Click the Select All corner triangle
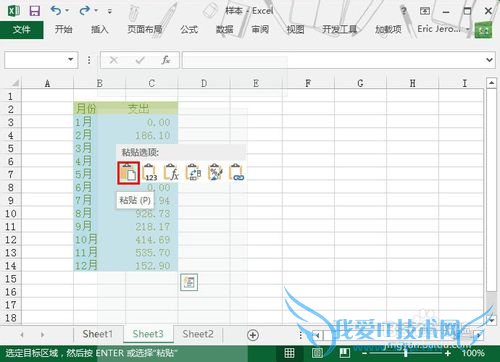Screen dimensions: 500x362 coord(15,83)
